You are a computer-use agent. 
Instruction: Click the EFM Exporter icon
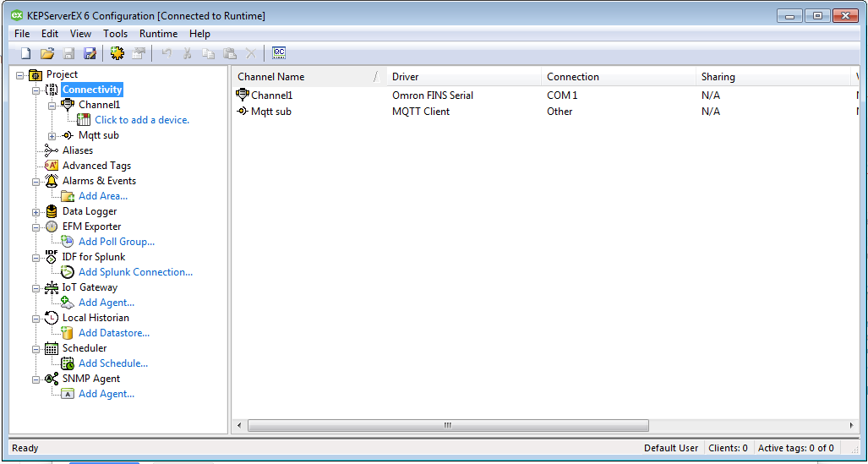[52, 227]
